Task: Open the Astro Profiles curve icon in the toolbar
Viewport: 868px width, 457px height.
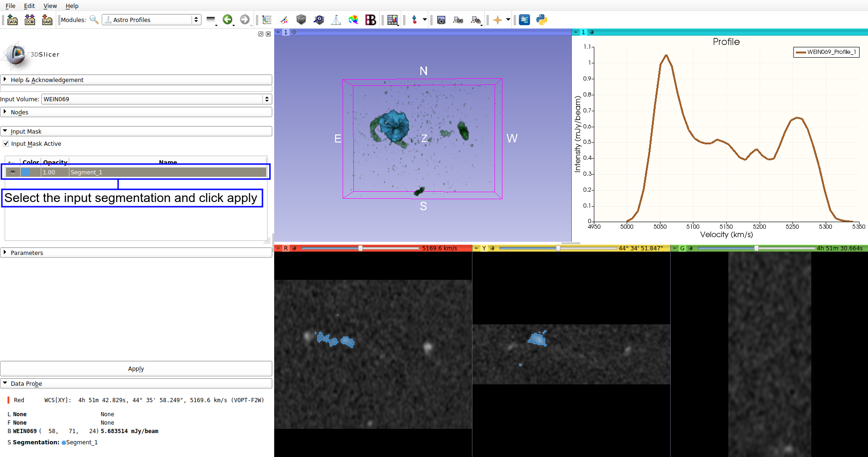Action: (x=336, y=20)
